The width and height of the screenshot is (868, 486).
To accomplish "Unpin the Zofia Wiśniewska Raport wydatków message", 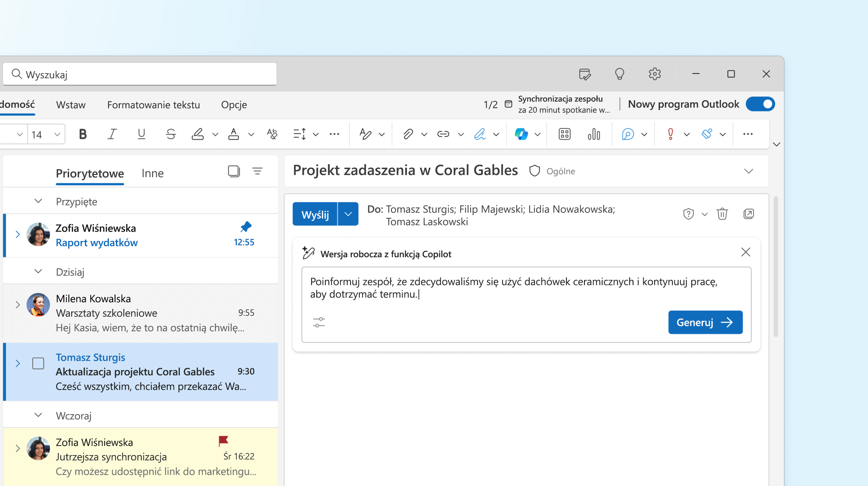I will tap(246, 227).
